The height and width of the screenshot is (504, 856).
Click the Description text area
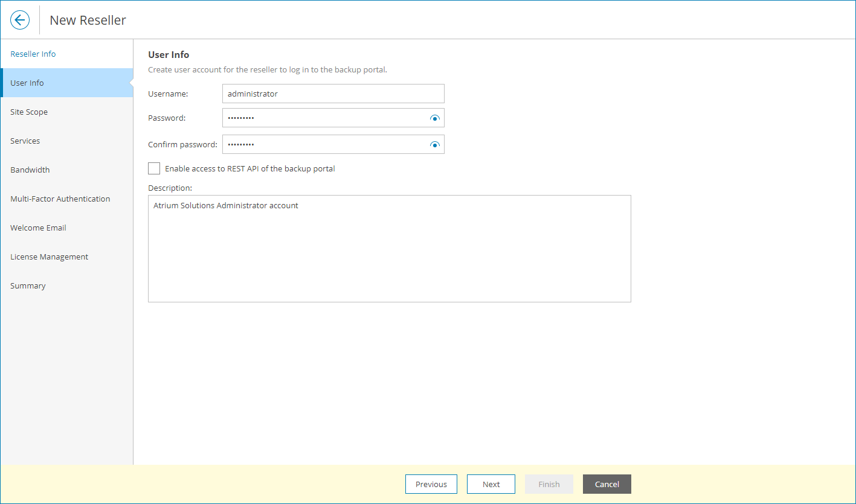[x=390, y=247]
